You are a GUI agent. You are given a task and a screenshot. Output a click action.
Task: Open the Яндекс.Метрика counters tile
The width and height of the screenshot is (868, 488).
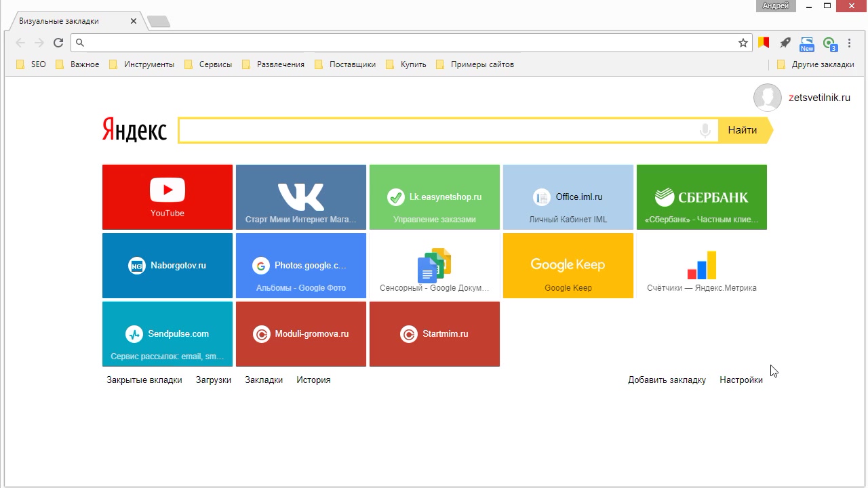coord(702,266)
